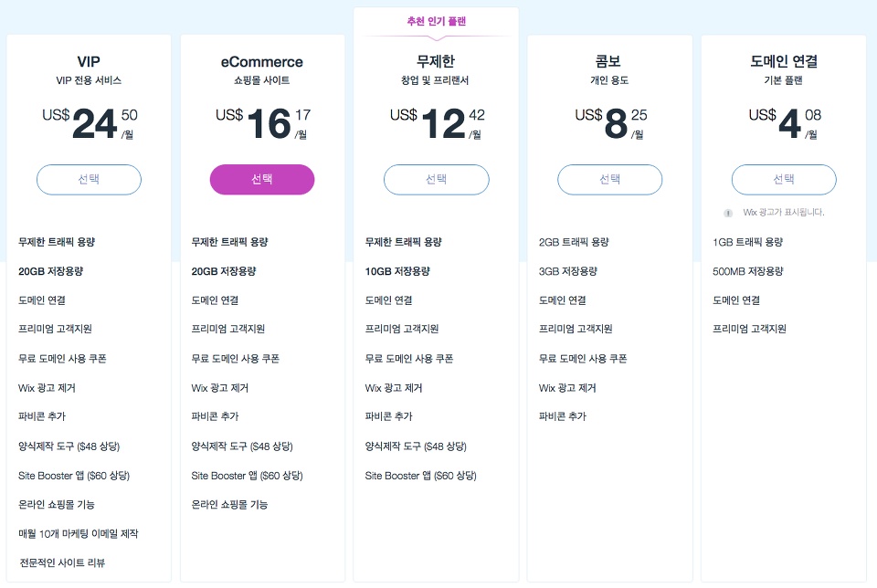877x588 pixels.
Task: Click 전문적인 사이트 리뷰 feature in VIP
Action: click(x=62, y=562)
